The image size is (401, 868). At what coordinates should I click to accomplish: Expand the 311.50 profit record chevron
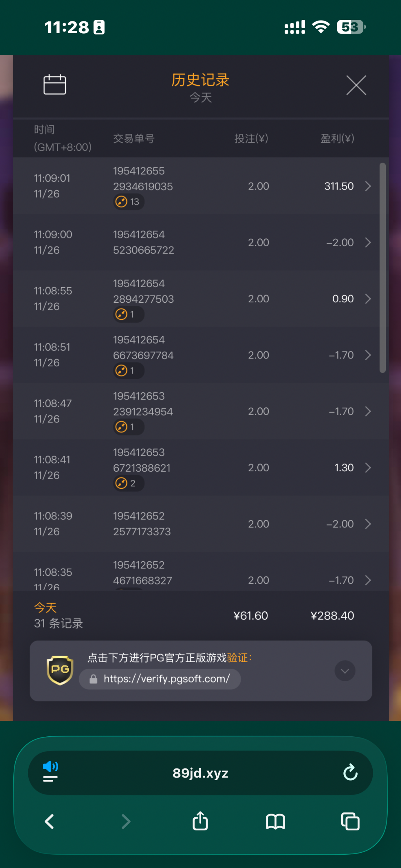tap(368, 186)
